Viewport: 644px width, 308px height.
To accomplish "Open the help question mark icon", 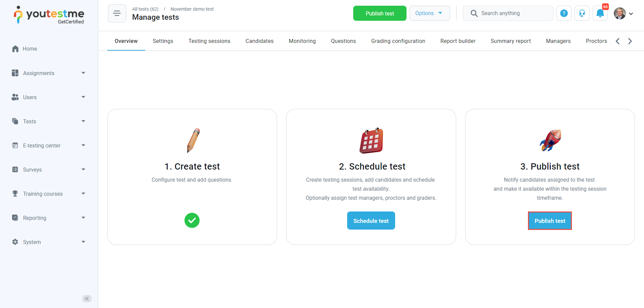I will pyautogui.click(x=564, y=13).
